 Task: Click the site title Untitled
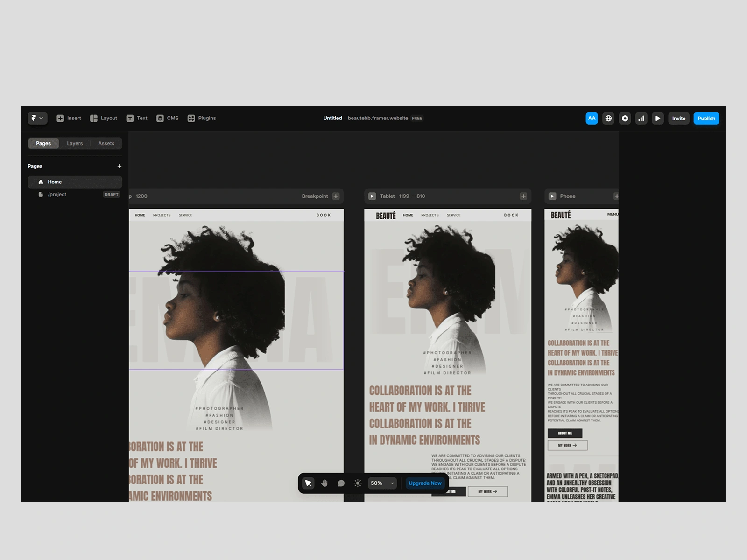332,118
